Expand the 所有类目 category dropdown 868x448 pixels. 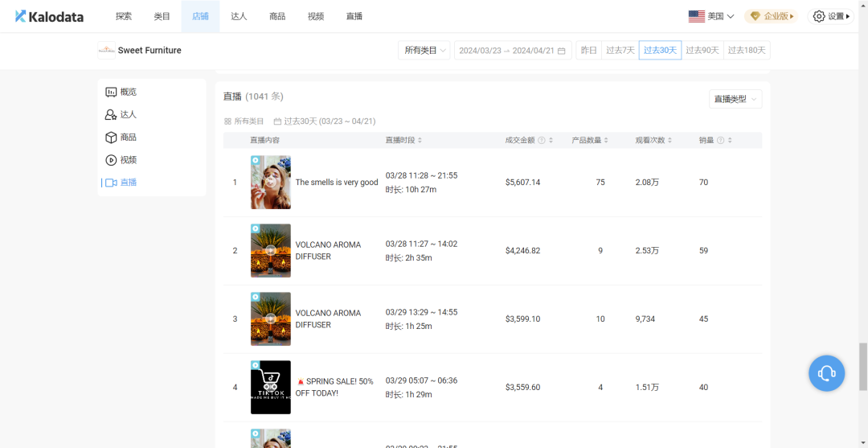424,51
